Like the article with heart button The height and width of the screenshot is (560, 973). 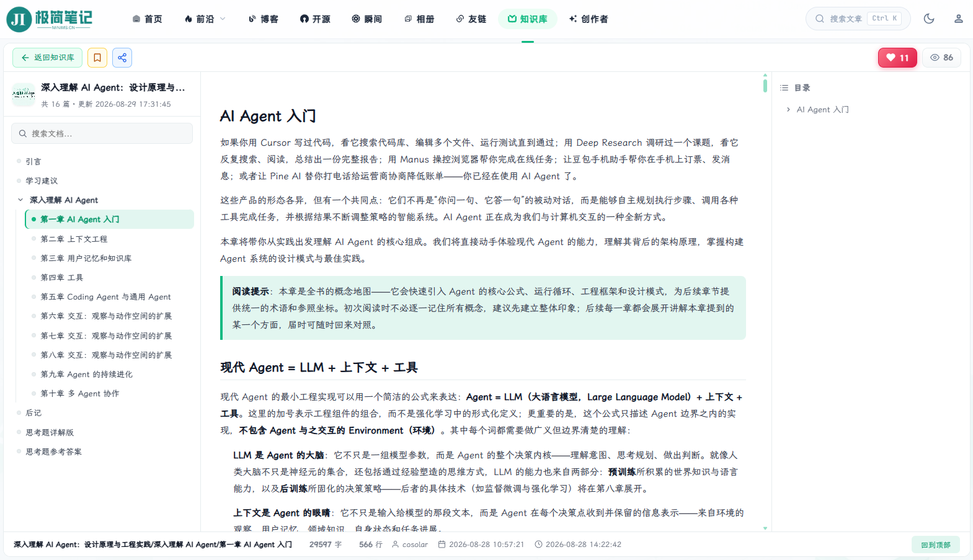click(x=897, y=58)
